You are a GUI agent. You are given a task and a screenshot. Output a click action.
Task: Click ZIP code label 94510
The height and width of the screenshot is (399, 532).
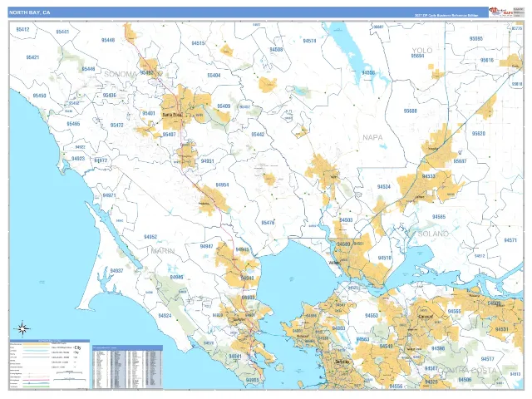point(385,259)
